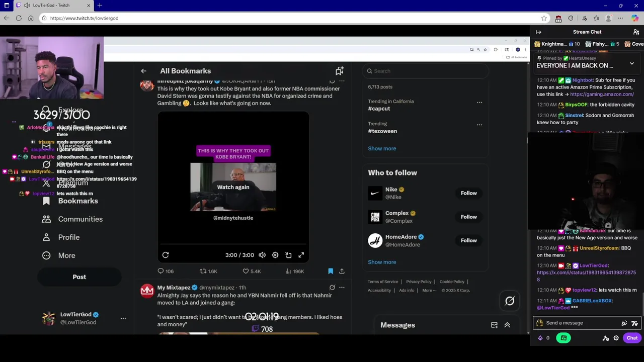
Task: Open the 7TV emote picker icon
Action: coord(634,323)
